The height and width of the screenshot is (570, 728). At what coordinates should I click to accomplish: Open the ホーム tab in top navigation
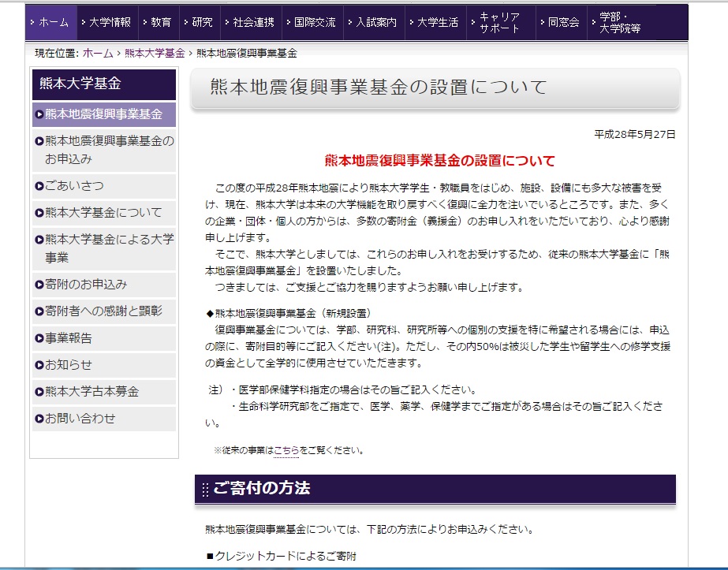point(51,22)
